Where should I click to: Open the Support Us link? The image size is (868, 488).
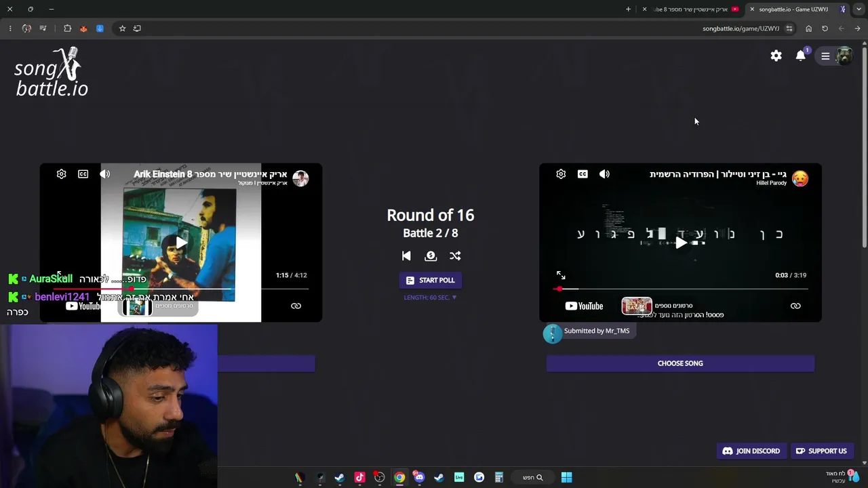point(821,451)
